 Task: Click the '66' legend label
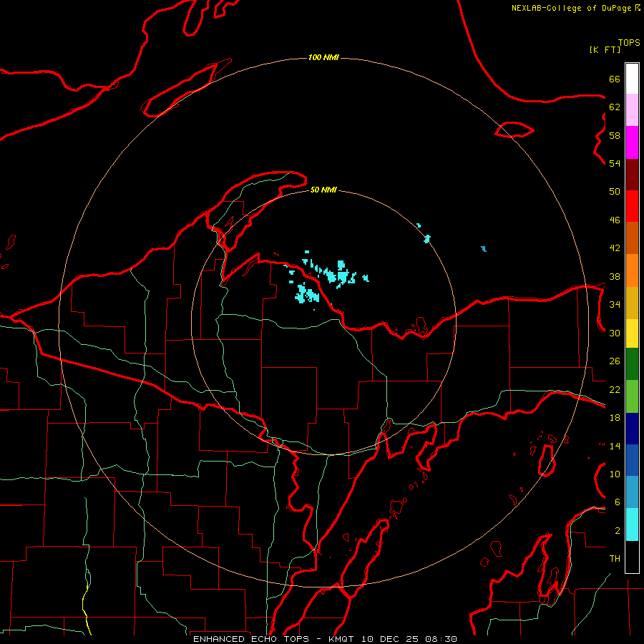tap(615, 79)
